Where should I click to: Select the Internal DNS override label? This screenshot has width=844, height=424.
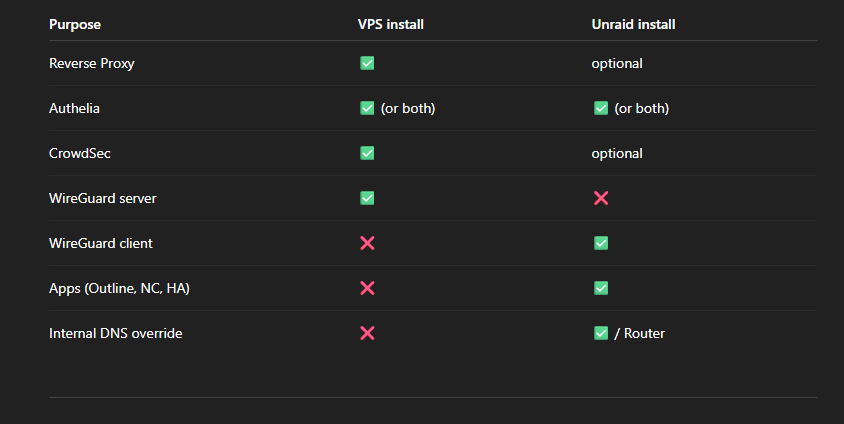coord(116,333)
